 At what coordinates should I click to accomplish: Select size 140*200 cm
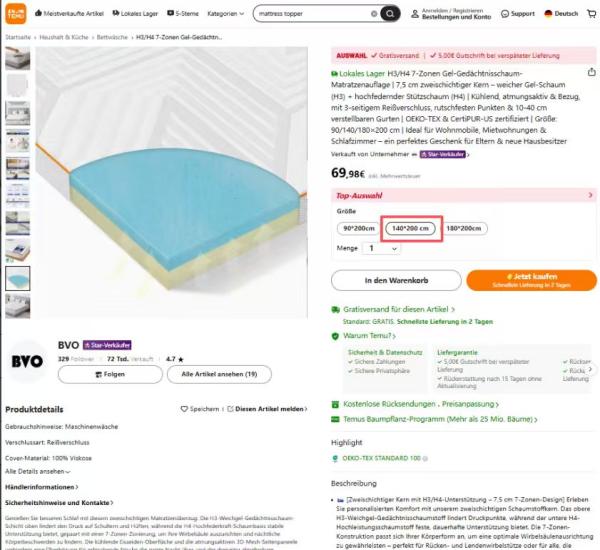[x=410, y=228]
